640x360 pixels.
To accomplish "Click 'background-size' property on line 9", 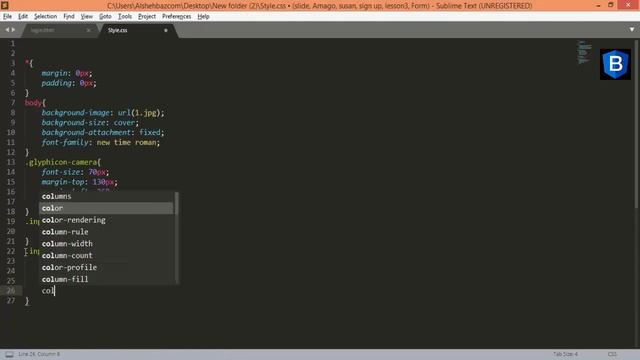I will click(x=73, y=122).
